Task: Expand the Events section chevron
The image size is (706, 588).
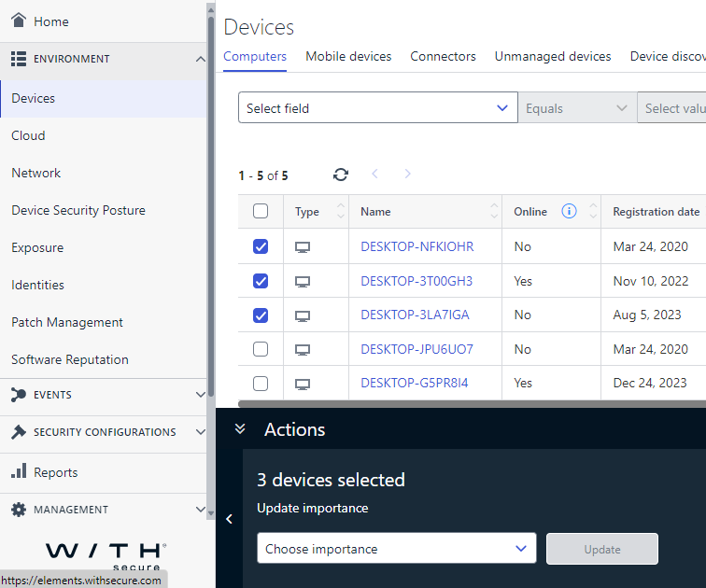Action: [x=201, y=395]
